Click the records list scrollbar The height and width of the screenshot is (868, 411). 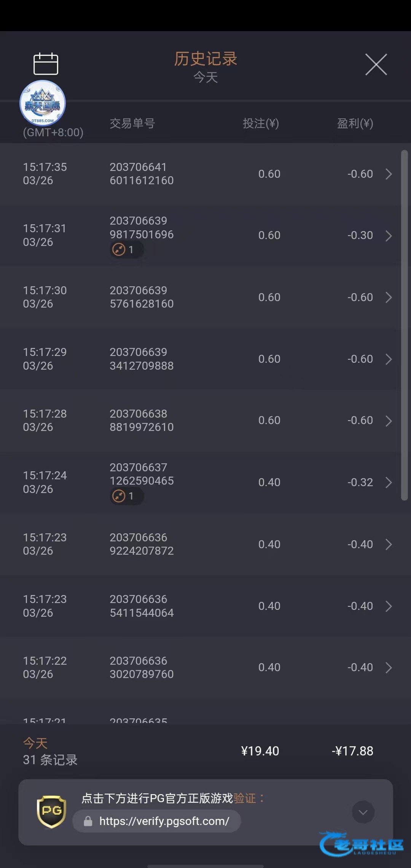(x=404, y=325)
